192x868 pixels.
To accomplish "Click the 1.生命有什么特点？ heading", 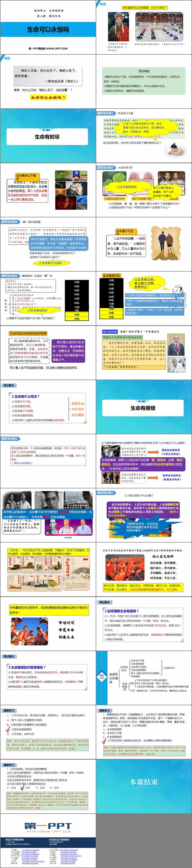I will (x=26, y=397).
